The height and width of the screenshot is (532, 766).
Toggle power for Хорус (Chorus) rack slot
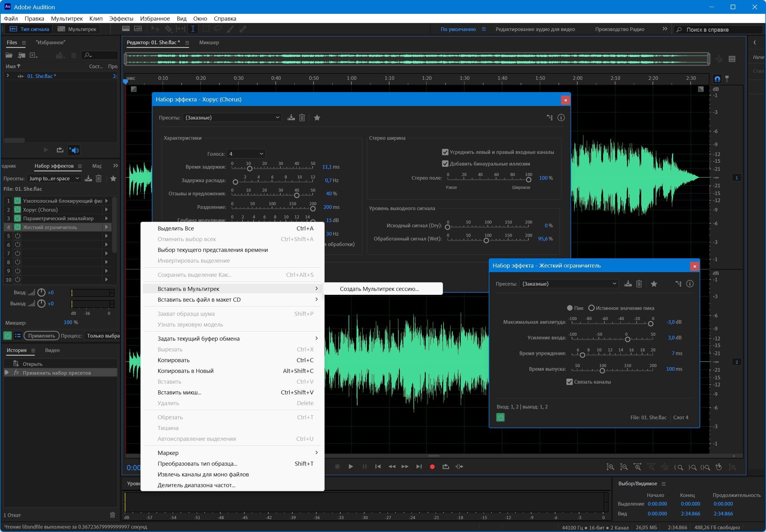(x=18, y=210)
